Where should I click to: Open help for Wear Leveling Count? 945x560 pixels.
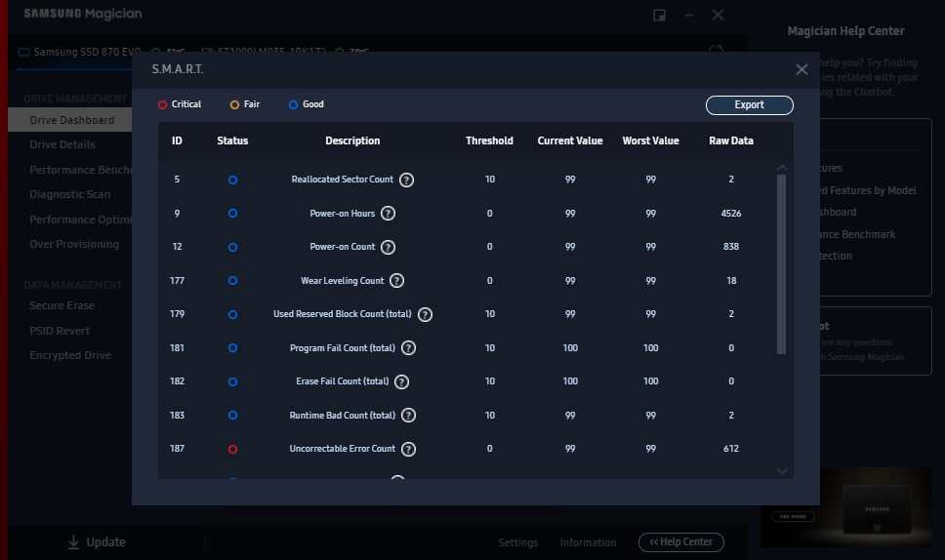(x=396, y=281)
